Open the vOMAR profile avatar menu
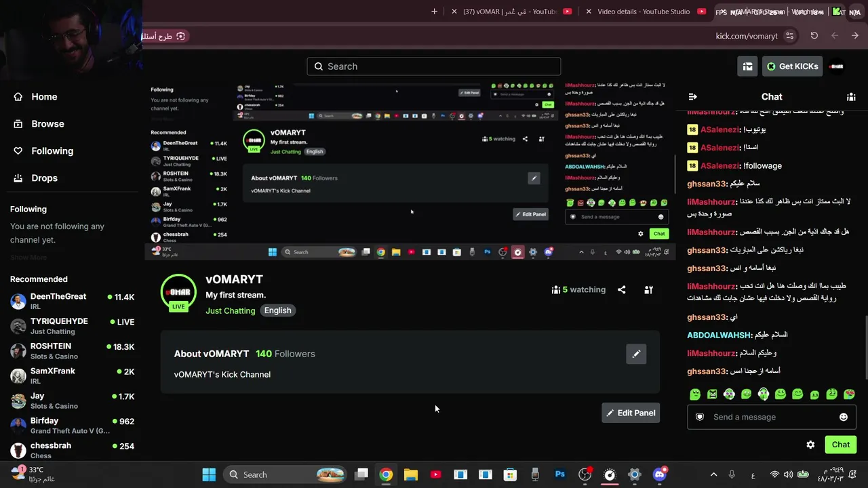868x488 pixels. [x=836, y=66]
